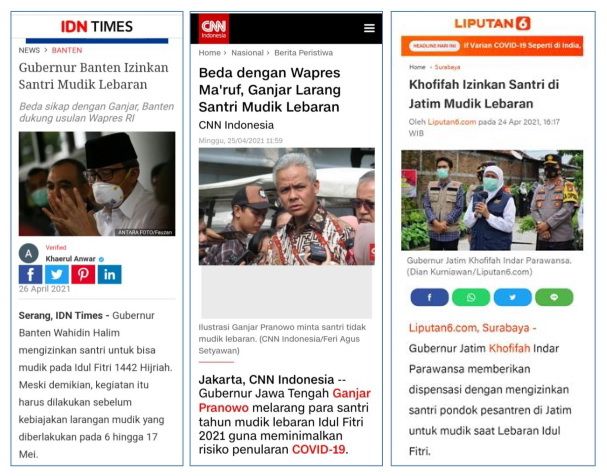Open Berita Peristiwa breadcrumb section
This screenshot has height=476, width=607.
304,53
